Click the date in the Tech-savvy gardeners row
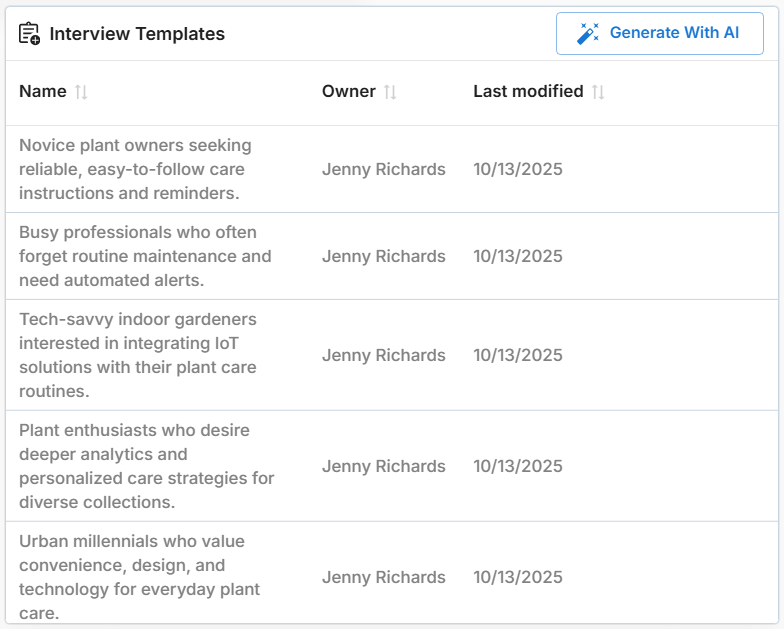The height and width of the screenshot is (629, 784). pyautogui.click(x=518, y=355)
